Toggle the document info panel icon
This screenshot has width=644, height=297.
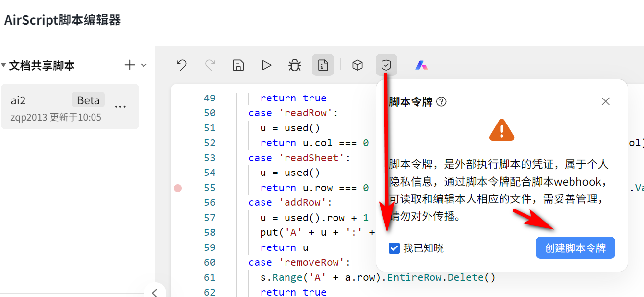coord(323,65)
